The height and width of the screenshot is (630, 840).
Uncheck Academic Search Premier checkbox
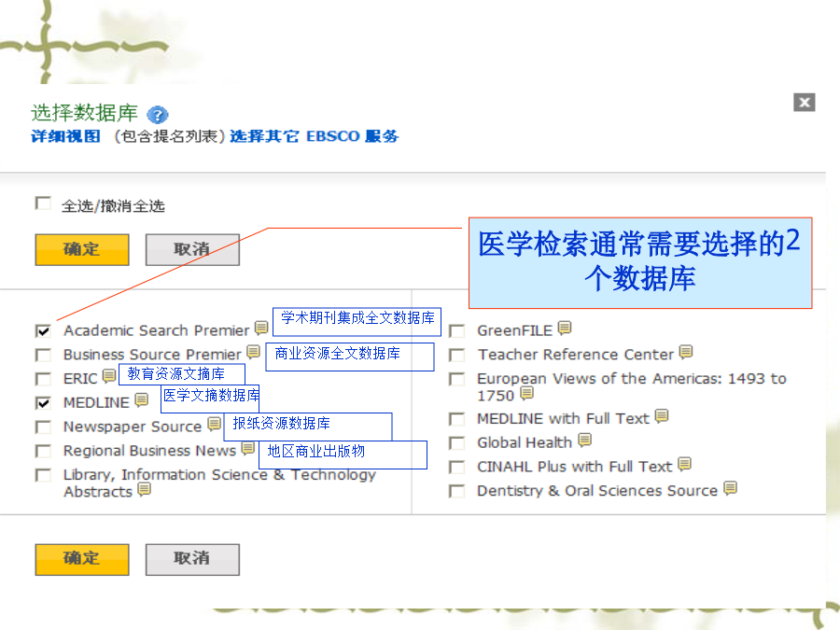click(x=43, y=331)
